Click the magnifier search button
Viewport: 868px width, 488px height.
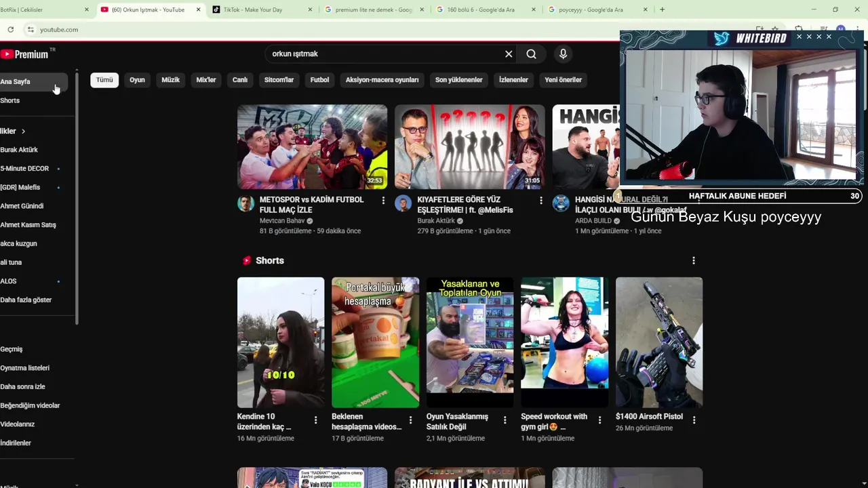pyautogui.click(x=532, y=54)
